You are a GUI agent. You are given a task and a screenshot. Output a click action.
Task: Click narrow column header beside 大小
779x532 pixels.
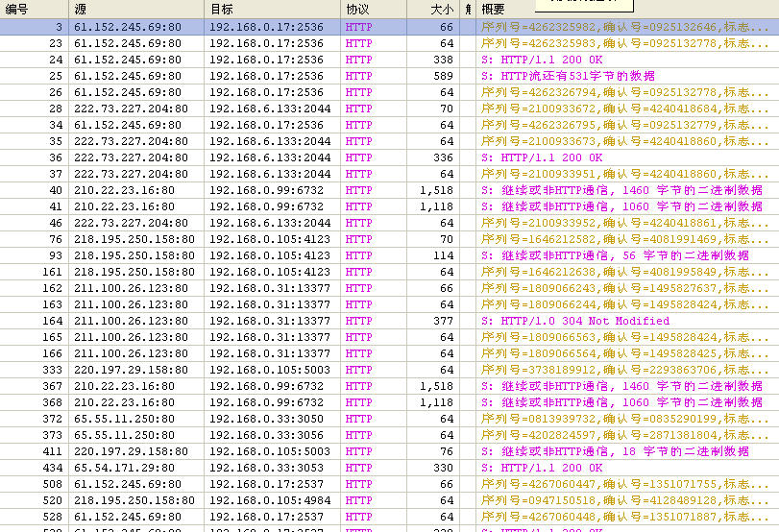pyautogui.click(x=468, y=9)
